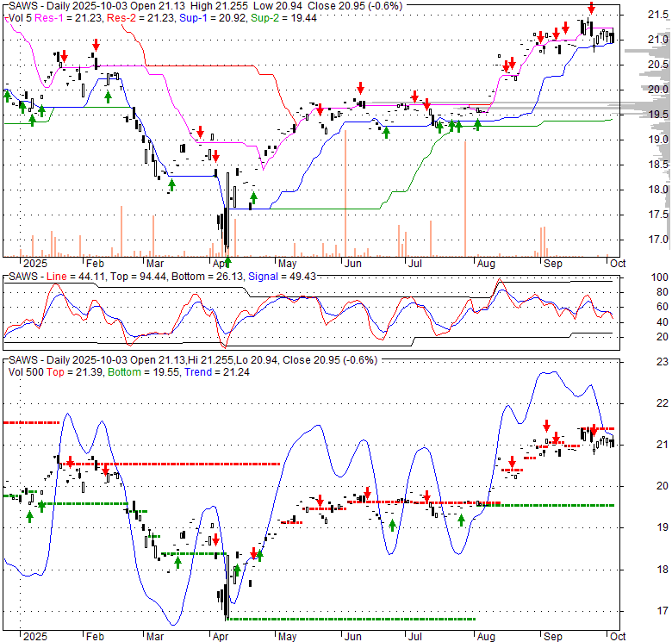Screen dimensions: 672x642
Task: Click the green arrow below late July in the bottom chart
Action: click(462, 520)
